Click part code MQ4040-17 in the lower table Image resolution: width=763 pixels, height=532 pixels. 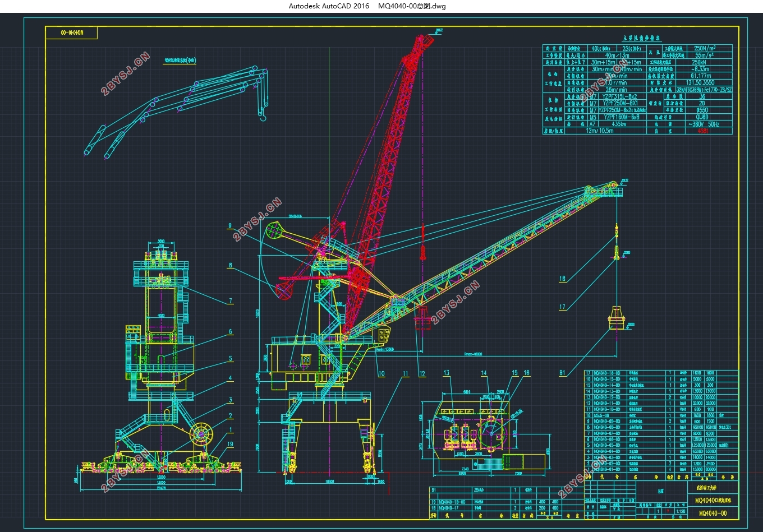(x=449, y=508)
